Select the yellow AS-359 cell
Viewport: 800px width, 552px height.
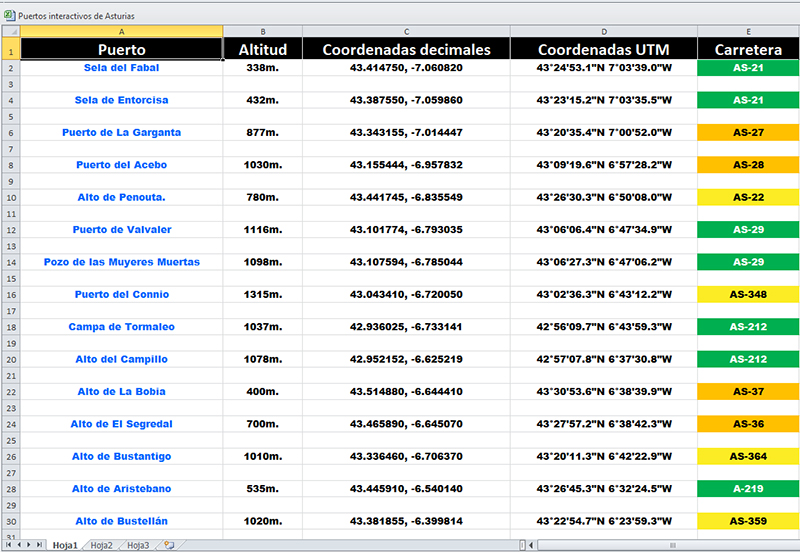pyautogui.click(x=748, y=521)
